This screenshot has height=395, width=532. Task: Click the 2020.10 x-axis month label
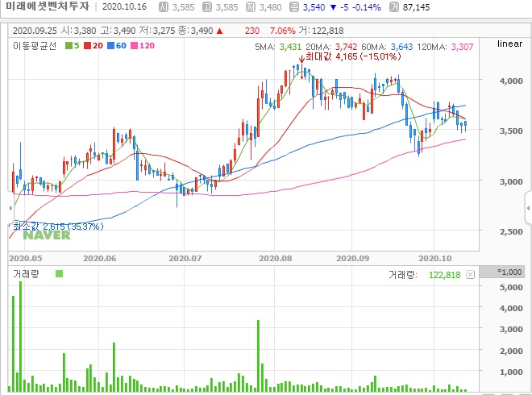435,259
